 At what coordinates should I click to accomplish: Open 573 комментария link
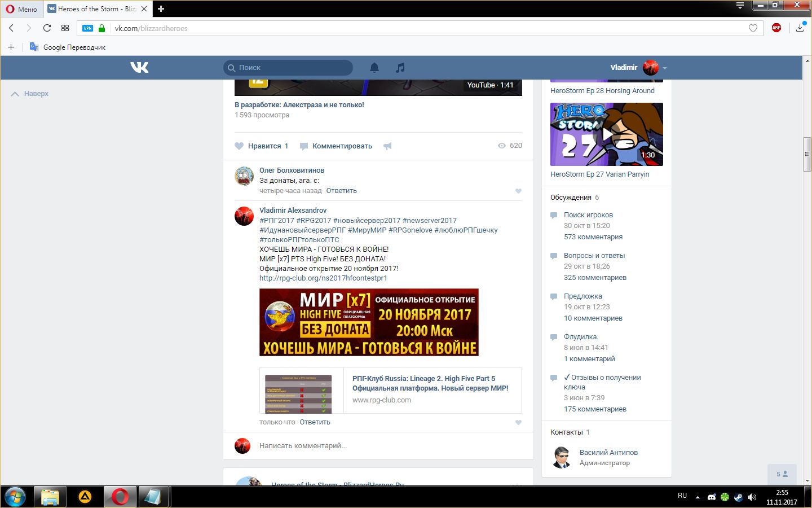pos(593,237)
